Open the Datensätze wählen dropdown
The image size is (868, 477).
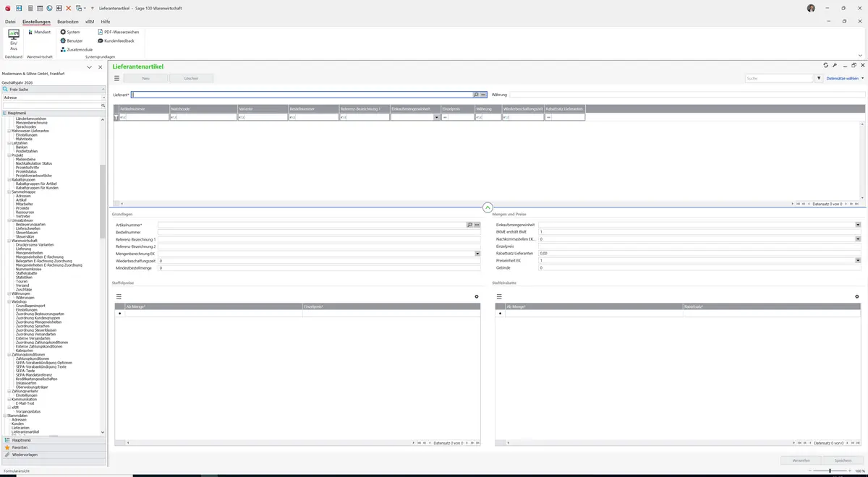[845, 78]
